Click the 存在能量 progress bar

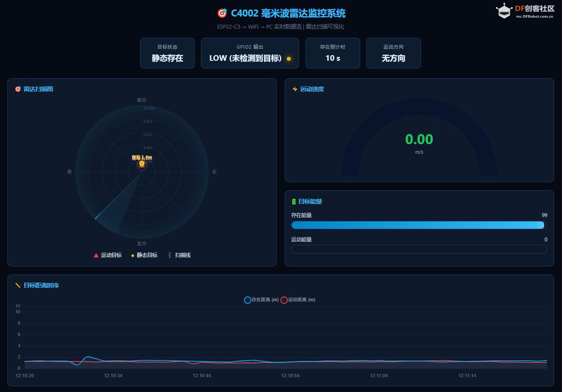click(x=419, y=225)
